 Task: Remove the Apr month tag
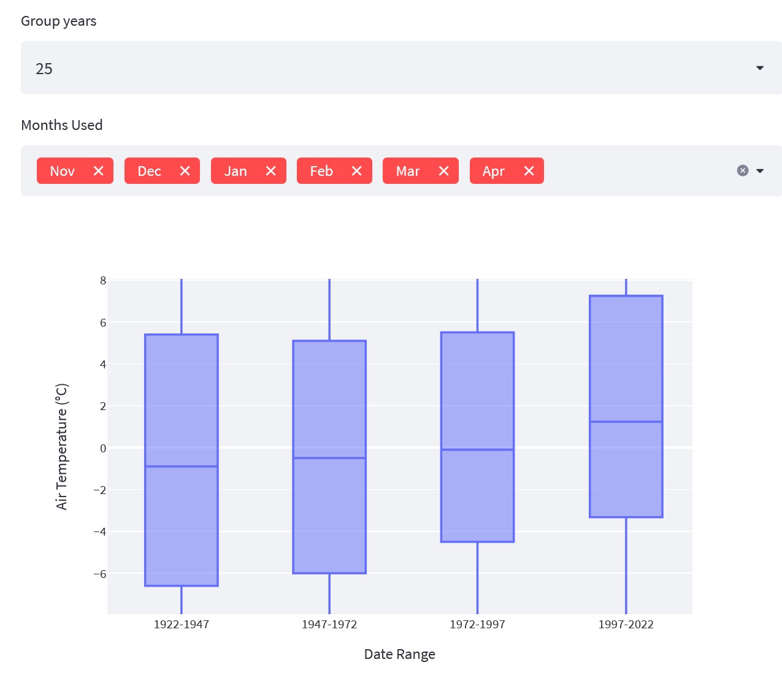[529, 171]
